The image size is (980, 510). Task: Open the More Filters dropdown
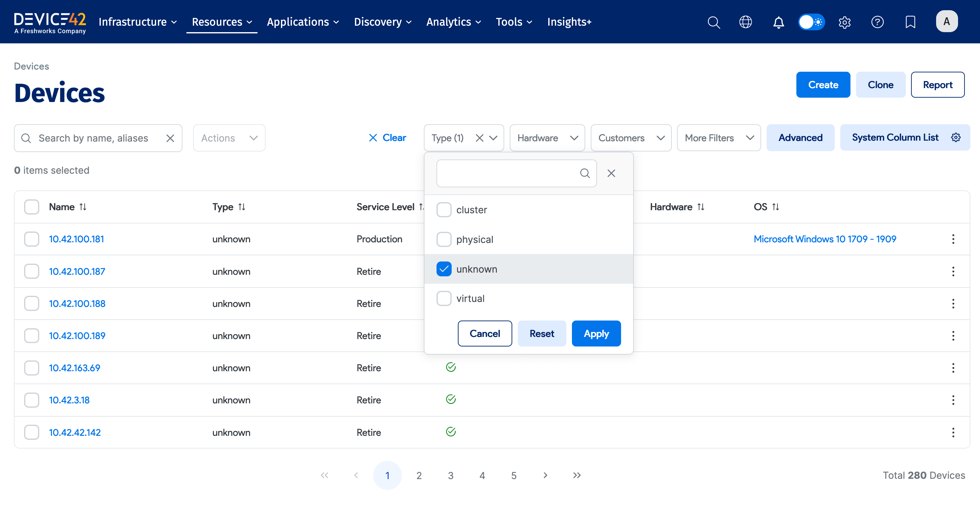coord(719,138)
